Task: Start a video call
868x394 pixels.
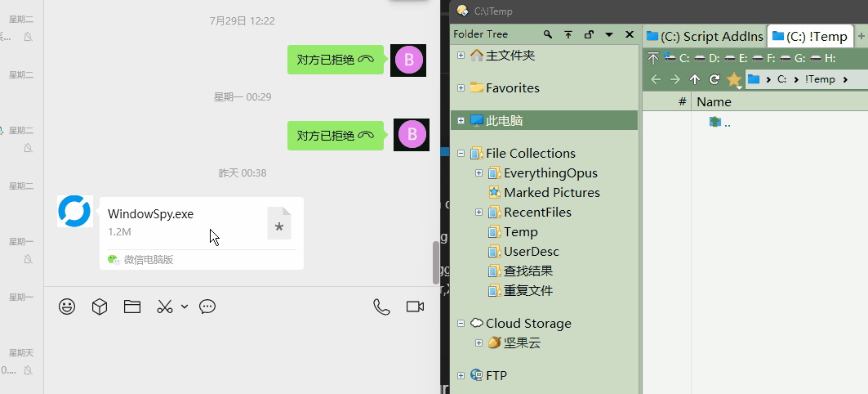Action: point(415,307)
